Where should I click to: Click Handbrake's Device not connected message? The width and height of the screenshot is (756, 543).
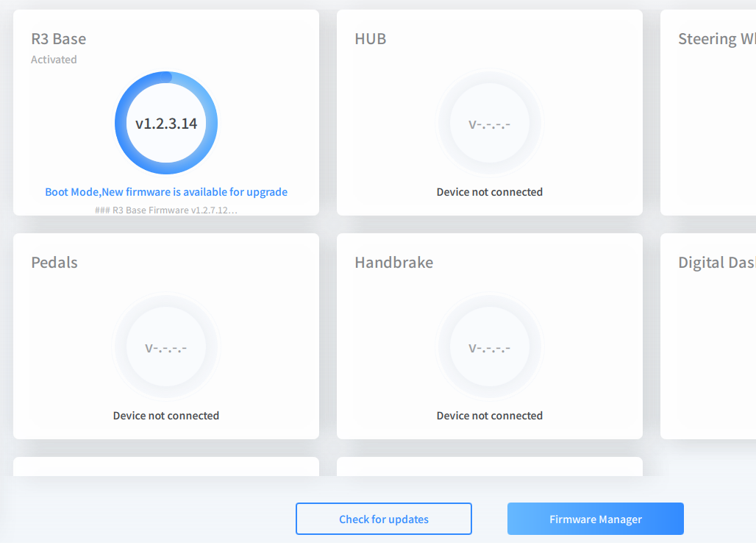[490, 416]
